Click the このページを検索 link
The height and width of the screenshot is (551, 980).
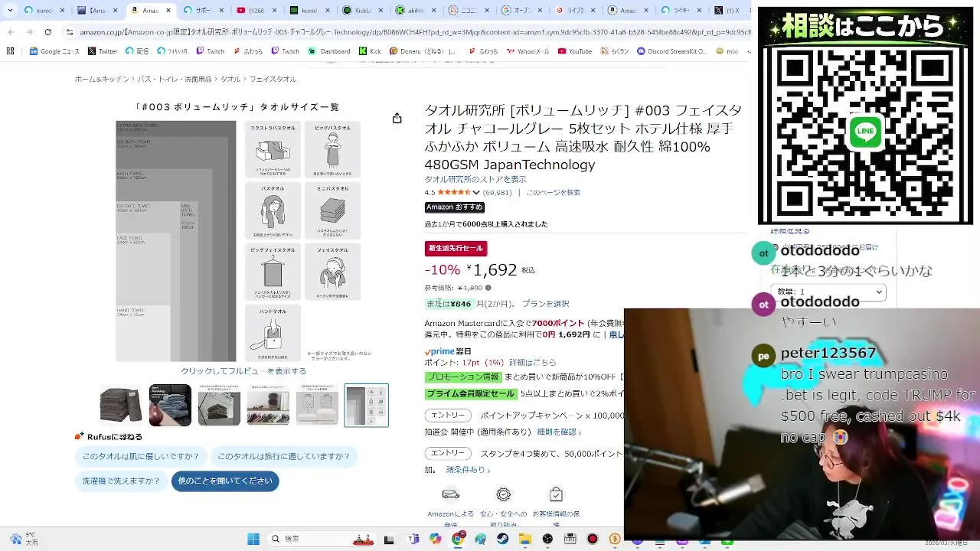pos(553,193)
